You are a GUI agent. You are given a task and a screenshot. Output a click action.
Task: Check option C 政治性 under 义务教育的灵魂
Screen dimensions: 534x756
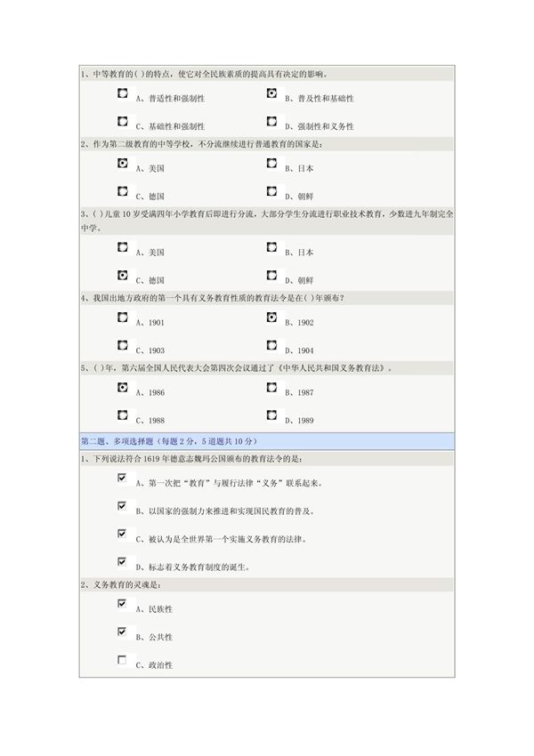pos(120,661)
